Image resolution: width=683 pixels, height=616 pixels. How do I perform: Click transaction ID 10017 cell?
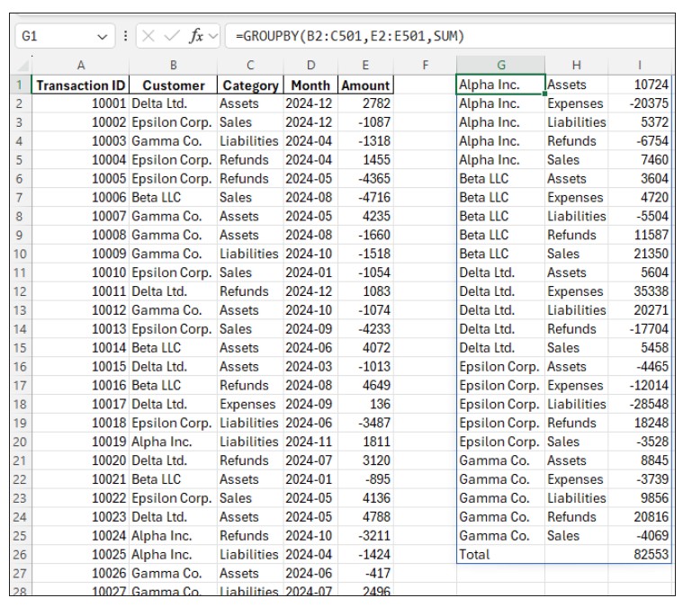pos(81,405)
